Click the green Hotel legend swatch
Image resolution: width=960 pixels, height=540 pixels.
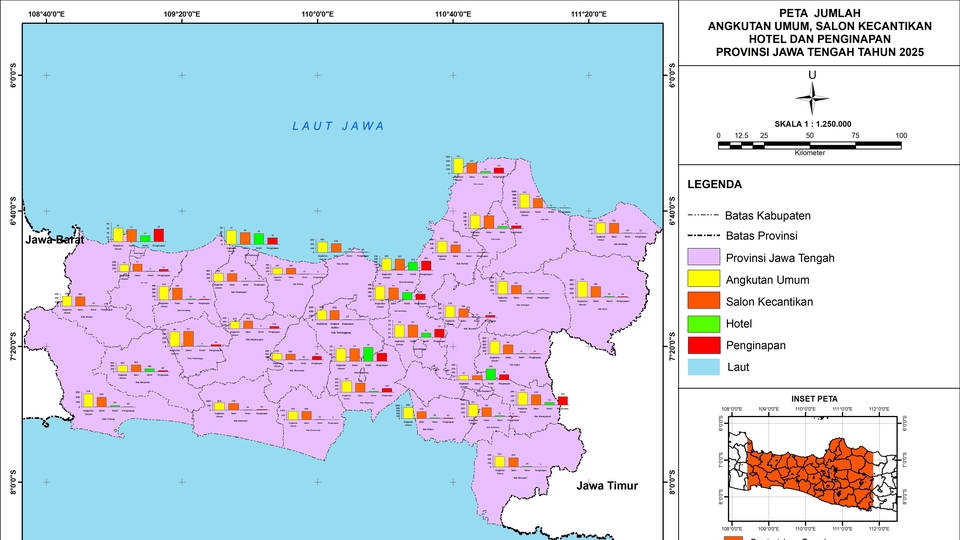pos(704,324)
